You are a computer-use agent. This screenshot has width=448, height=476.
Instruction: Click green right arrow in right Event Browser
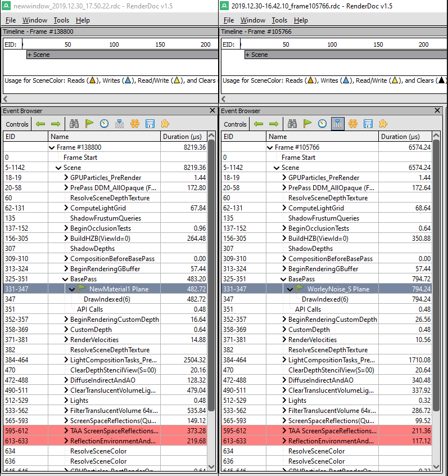pos(274,124)
